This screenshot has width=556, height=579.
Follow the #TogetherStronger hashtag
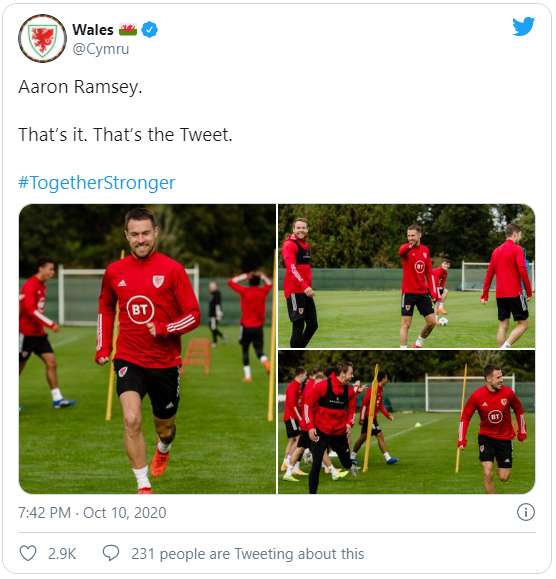[x=97, y=183]
